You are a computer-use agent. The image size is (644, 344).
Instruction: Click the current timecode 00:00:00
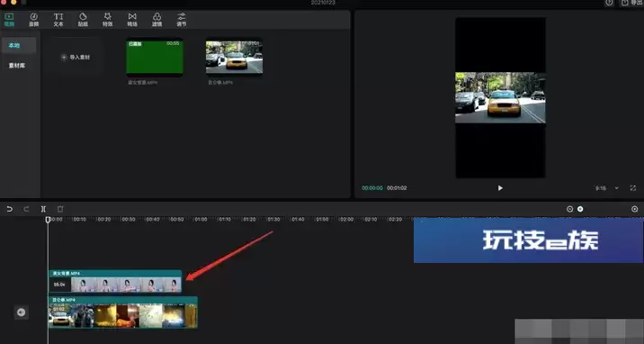[372, 188]
